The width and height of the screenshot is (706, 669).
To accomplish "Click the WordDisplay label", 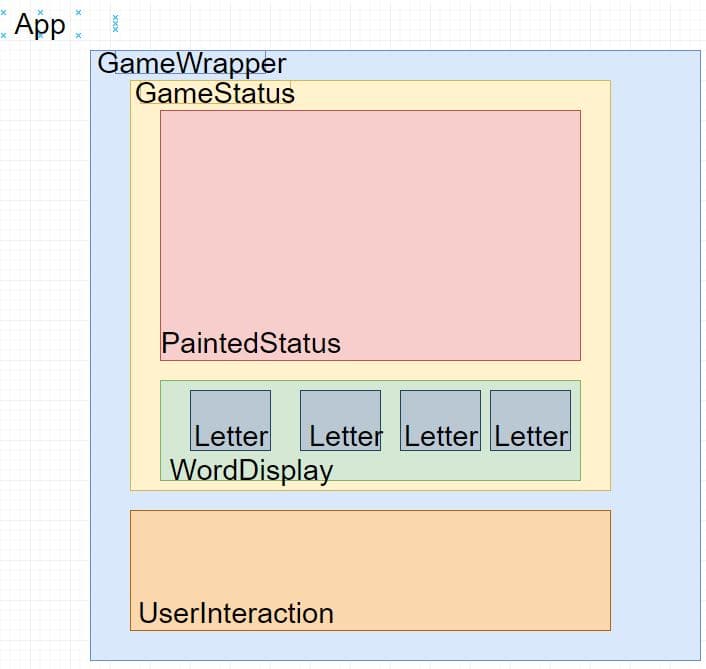I will (252, 470).
